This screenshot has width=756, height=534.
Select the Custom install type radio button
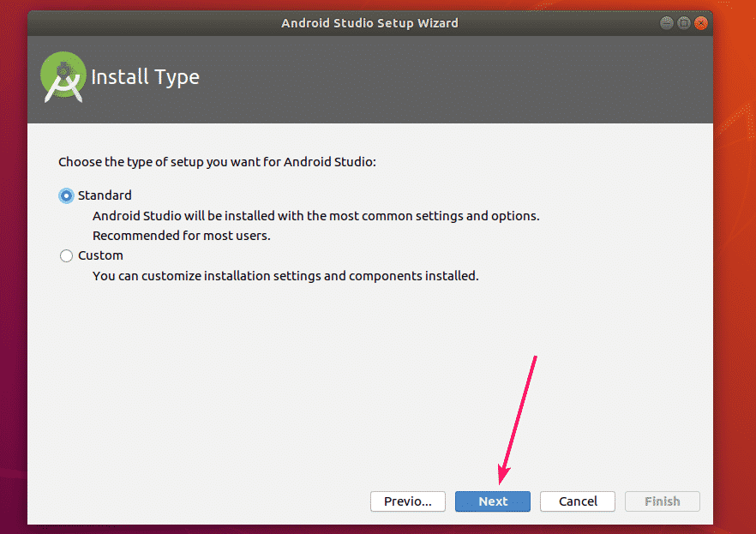tap(67, 255)
